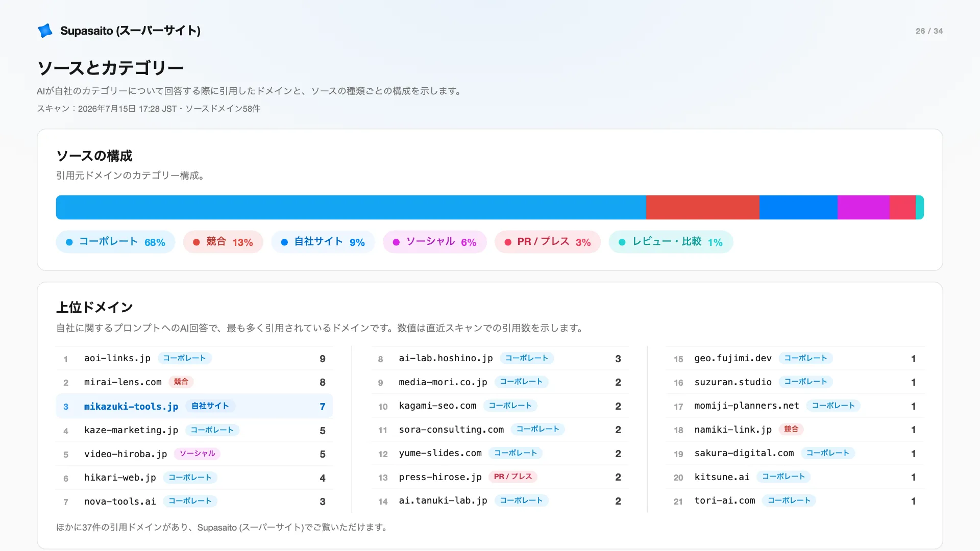980x551 pixels.
Task: Click the scan timestamp line 2026年7月15日
Action: point(149,109)
